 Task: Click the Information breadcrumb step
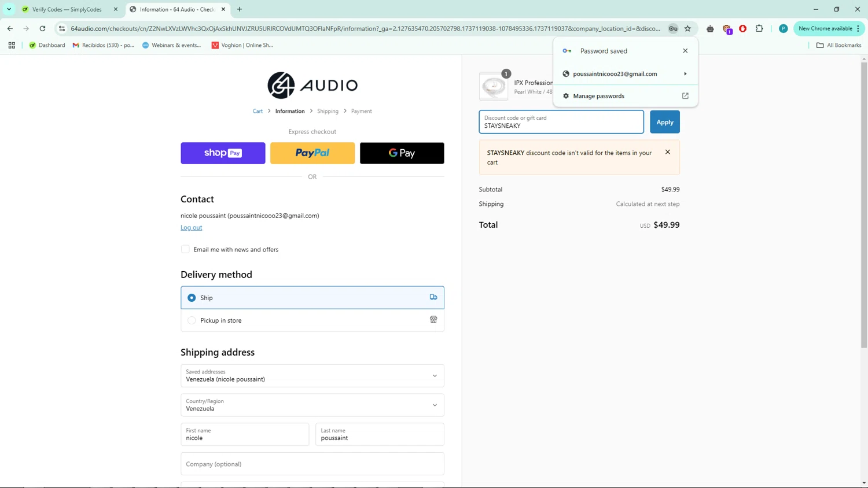click(x=290, y=111)
